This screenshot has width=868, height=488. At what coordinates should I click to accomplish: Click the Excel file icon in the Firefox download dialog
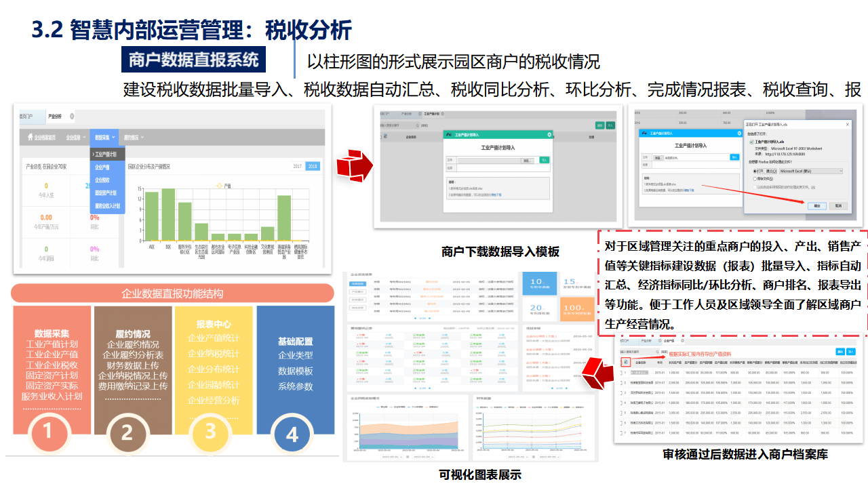752,142
